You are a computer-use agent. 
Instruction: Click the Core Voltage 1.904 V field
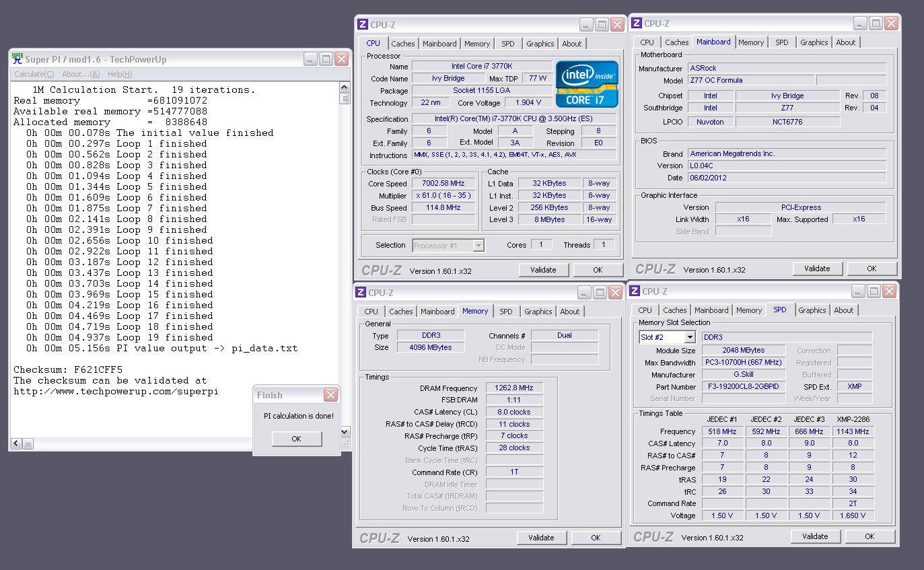click(528, 103)
